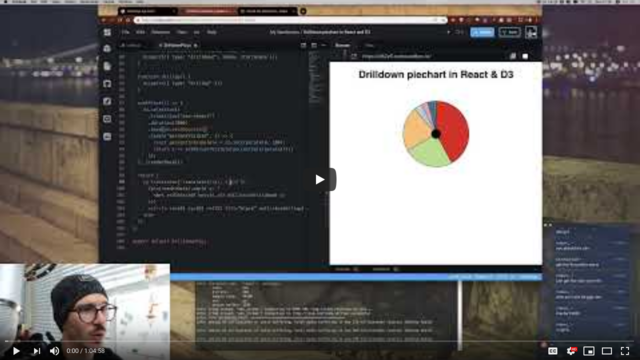This screenshot has height=360, width=640.
Task: Click the preview browser URL field
Action: [x=433, y=56]
